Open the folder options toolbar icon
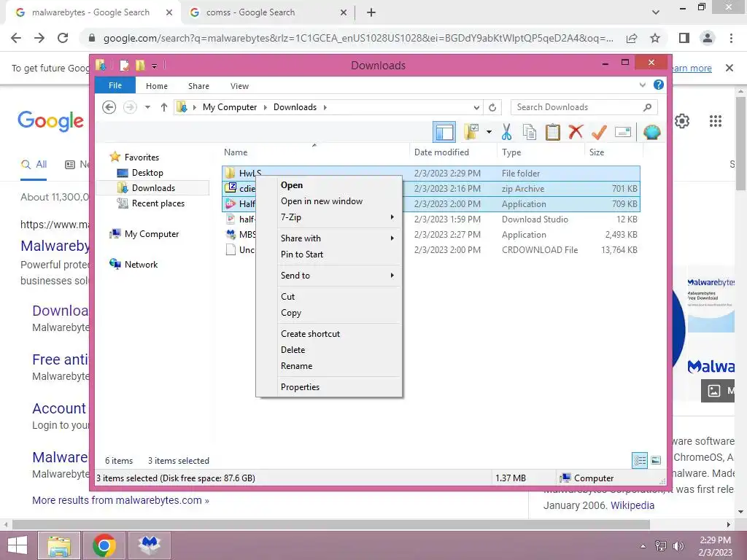The image size is (747, 560). (472, 132)
